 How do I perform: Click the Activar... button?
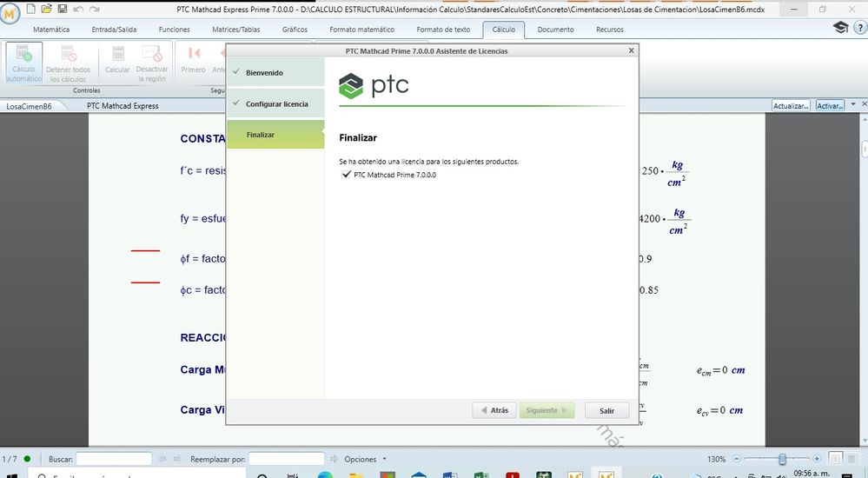pos(830,105)
